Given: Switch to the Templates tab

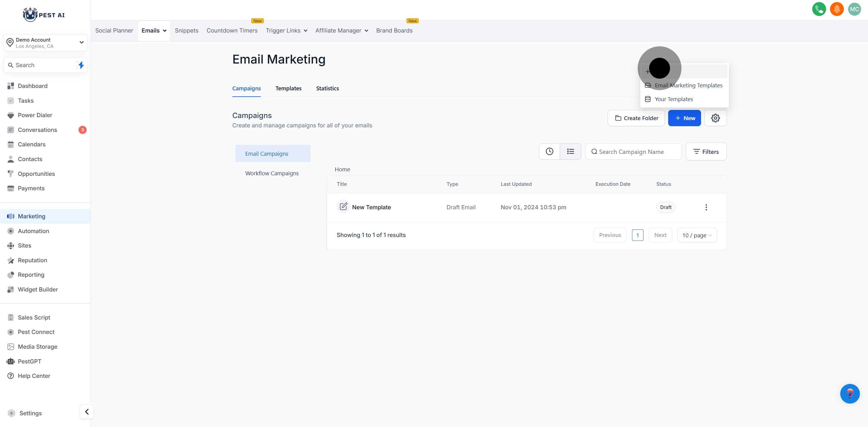Looking at the screenshot, I should pos(288,89).
